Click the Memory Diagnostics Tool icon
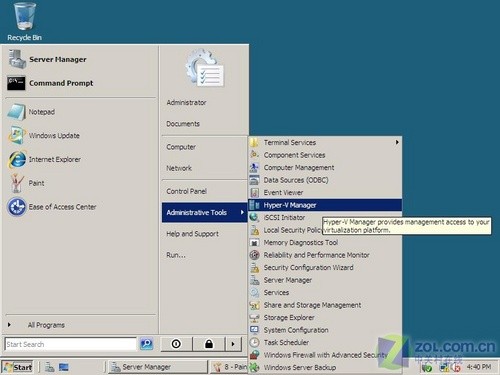 254,243
